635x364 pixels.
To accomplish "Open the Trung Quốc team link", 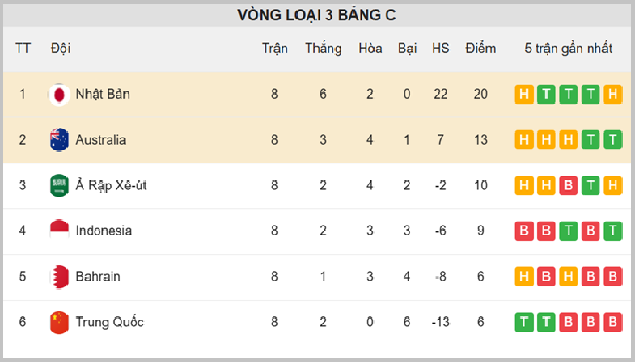I will tap(110, 322).
